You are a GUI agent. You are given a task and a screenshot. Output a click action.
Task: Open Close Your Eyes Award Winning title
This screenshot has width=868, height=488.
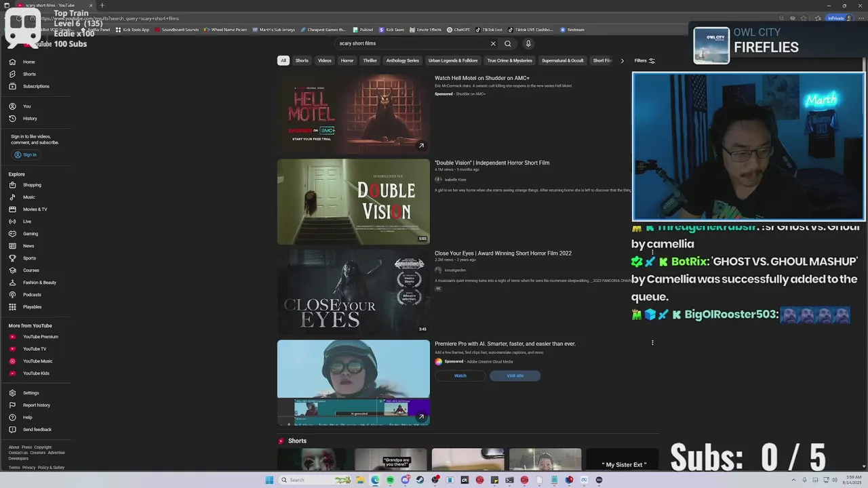click(503, 253)
